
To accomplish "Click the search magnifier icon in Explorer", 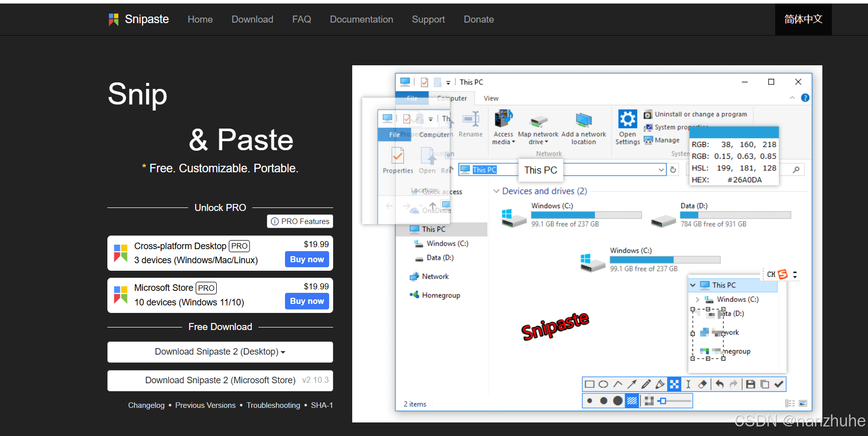I will [x=796, y=170].
